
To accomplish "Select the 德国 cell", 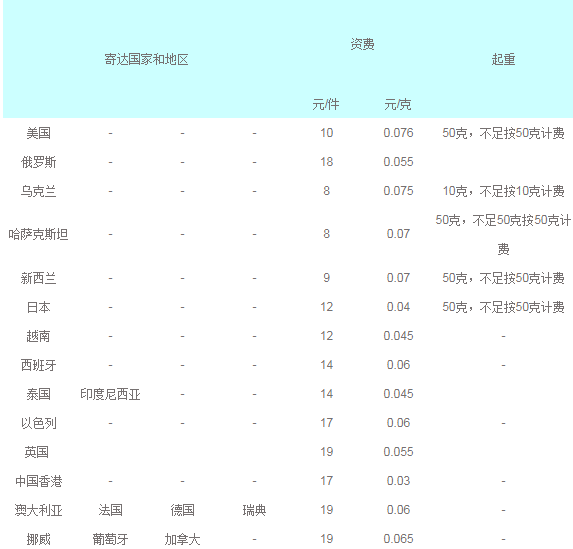I will [182, 510].
